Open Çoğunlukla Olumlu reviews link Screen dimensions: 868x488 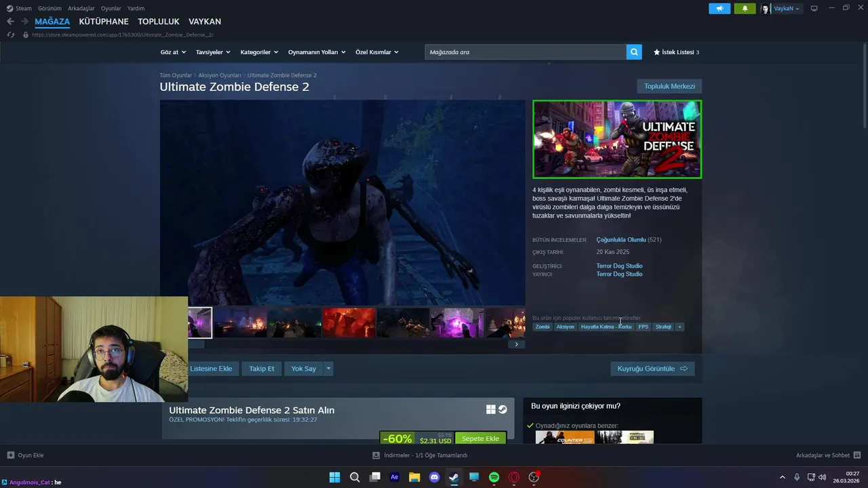(x=620, y=240)
